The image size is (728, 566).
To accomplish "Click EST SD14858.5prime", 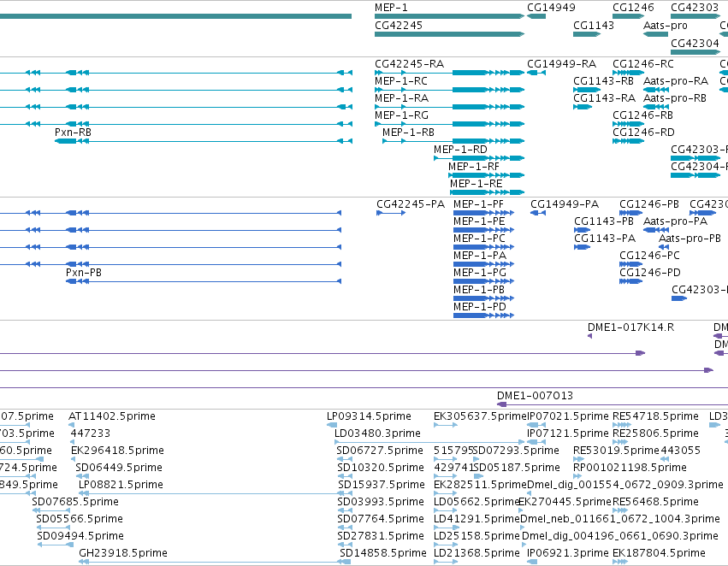I will click(x=383, y=553).
